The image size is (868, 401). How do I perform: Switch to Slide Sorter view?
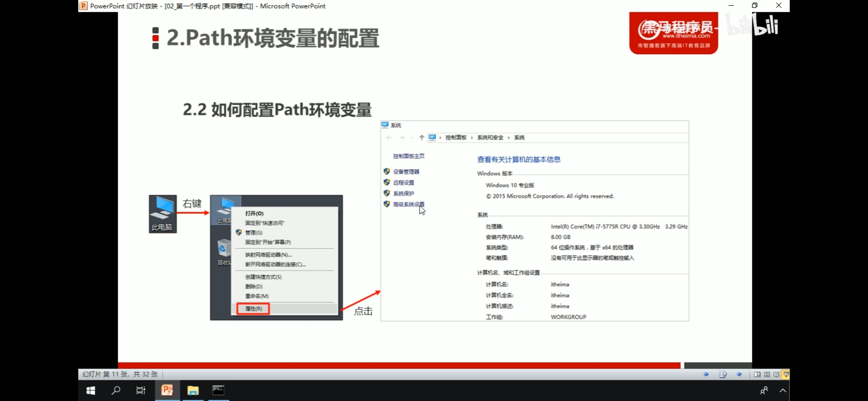[767, 374]
